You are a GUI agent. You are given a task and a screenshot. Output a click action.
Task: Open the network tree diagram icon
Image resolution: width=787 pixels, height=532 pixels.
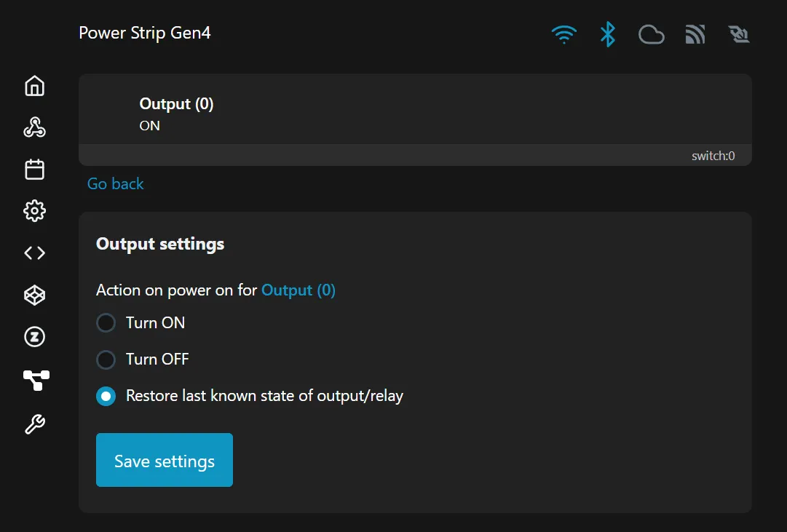click(36, 380)
